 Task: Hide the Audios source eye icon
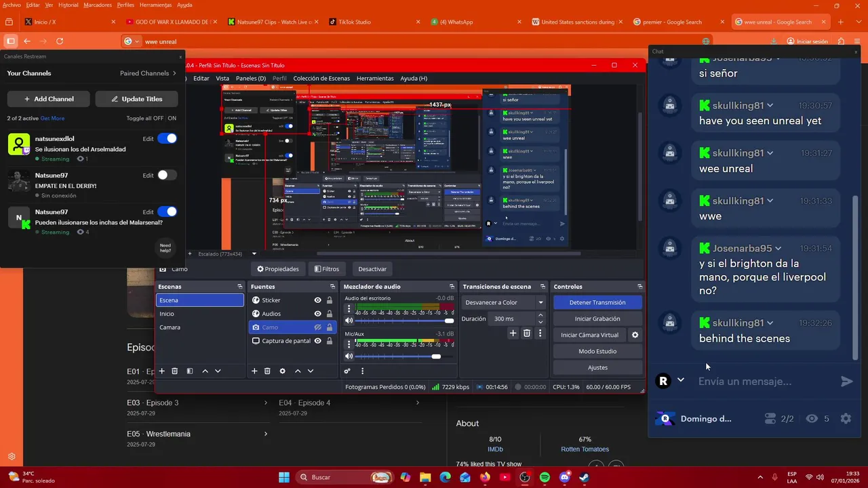pos(317,314)
